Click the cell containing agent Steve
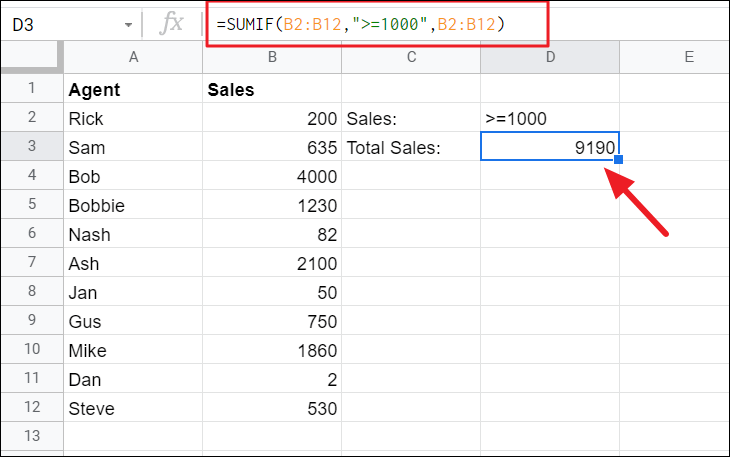The width and height of the screenshot is (730, 457). [x=133, y=408]
